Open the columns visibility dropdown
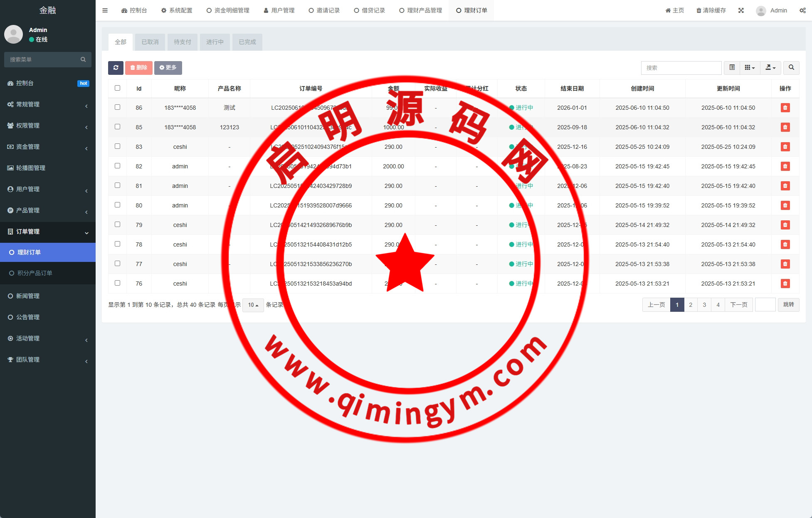Image resolution: width=812 pixels, height=518 pixels. click(750, 68)
